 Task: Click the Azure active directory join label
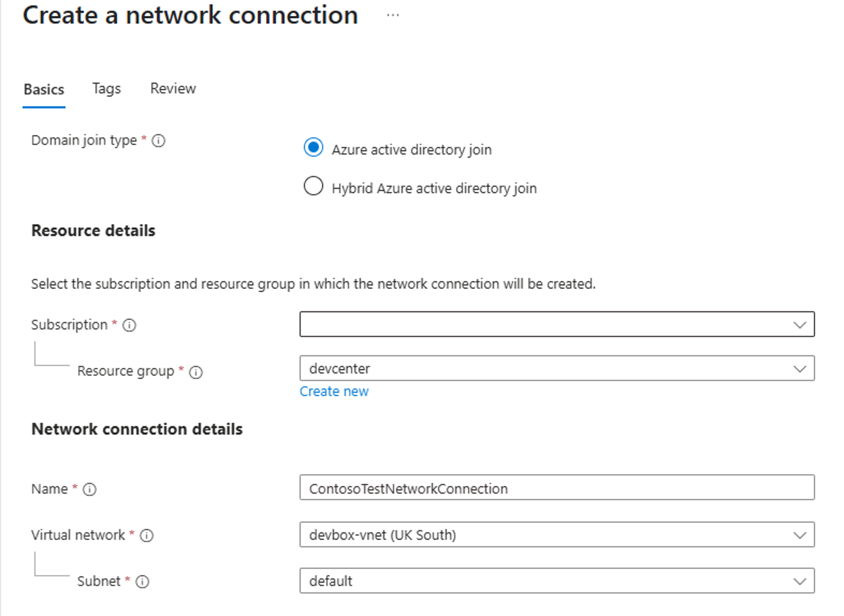tap(412, 150)
